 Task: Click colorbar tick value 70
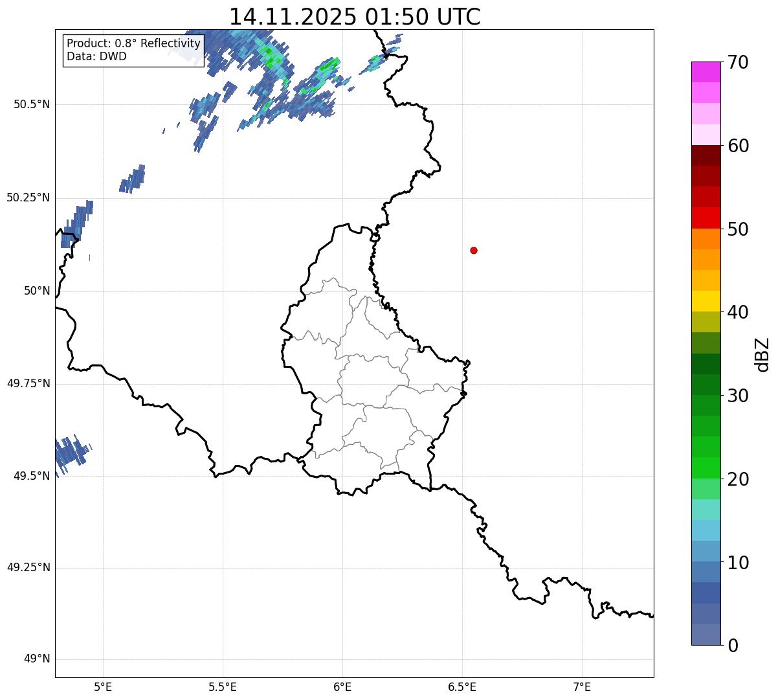(x=738, y=62)
